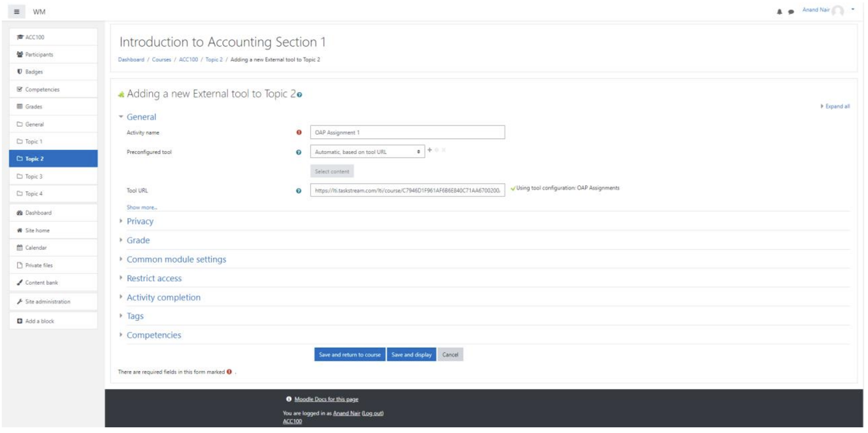
Task: Open Topic 1 in the sidebar
Action: 53,141
